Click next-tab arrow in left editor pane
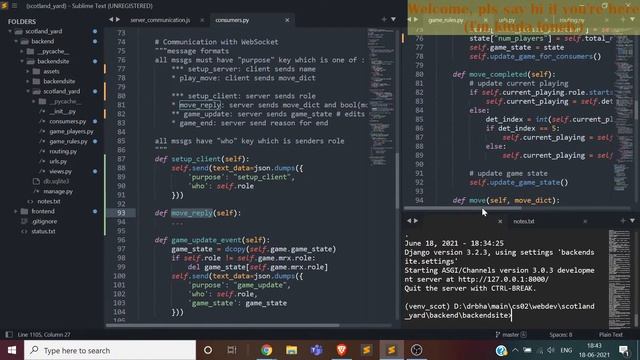 click(118, 20)
